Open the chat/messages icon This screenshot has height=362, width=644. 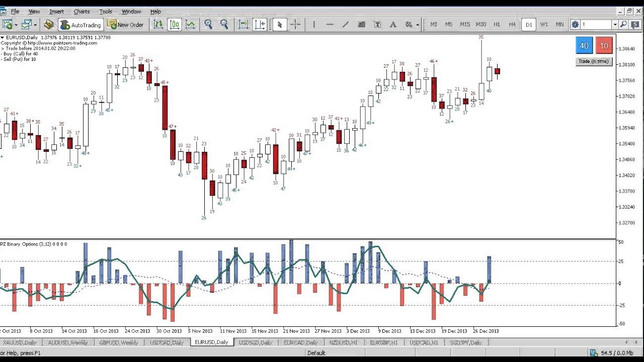coord(634,24)
